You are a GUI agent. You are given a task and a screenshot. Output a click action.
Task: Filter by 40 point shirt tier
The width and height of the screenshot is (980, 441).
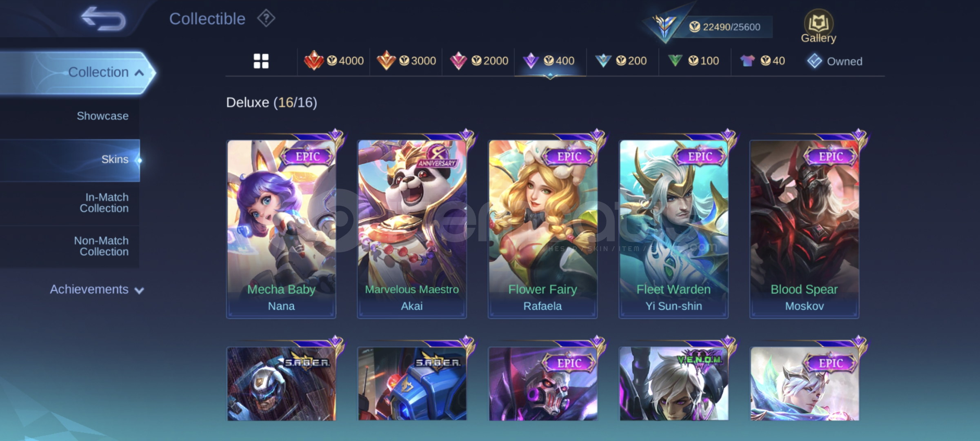click(x=762, y=61)
